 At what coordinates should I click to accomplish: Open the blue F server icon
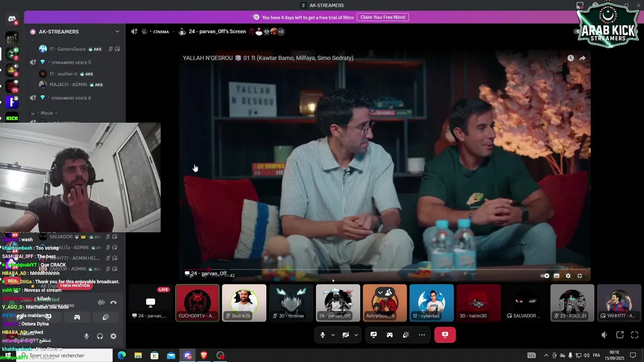[12, 102]
